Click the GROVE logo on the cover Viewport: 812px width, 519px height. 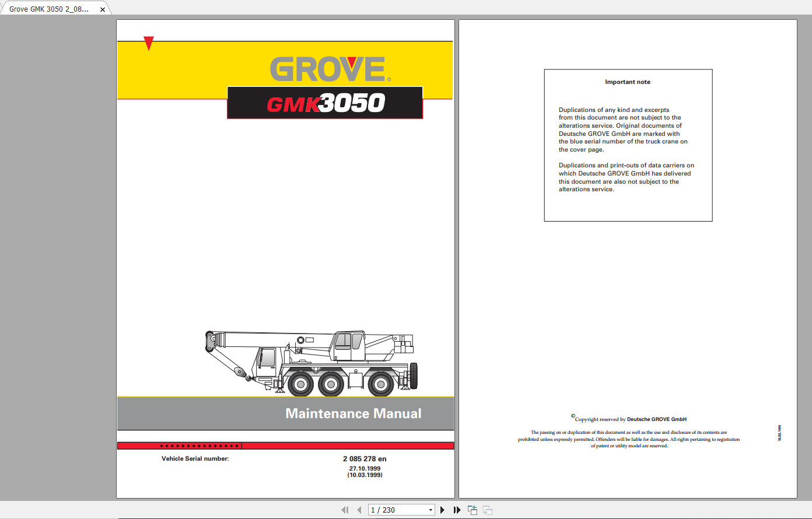(x=330, y=69)
